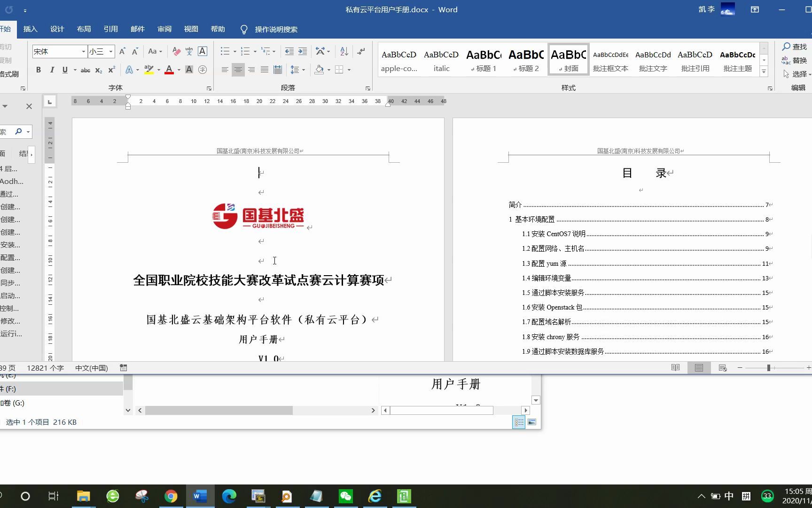Image resolution: width=812 pixels, height=508 pixels.
Task: Open Chrome from taskbar
Action: tap(171, 496)
